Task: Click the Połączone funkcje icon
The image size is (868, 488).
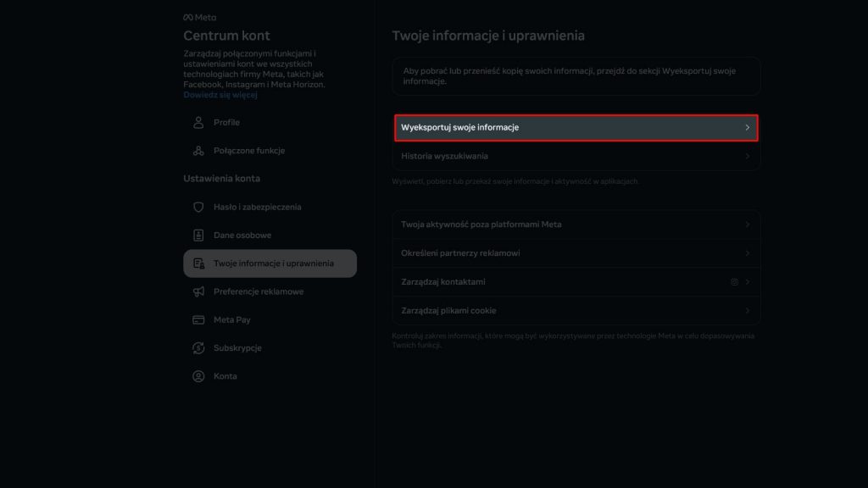Action: pos(198,151)
